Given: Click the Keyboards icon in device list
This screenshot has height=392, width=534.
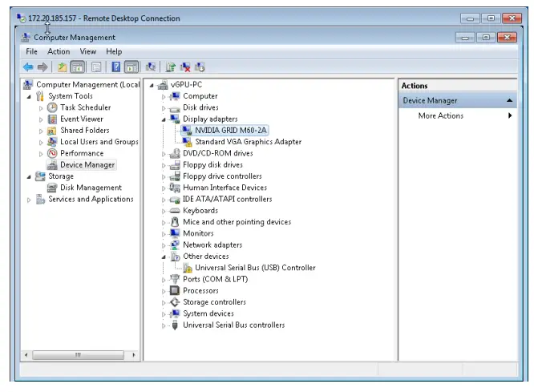Looking at the screenshot, I should coord(175,211).
